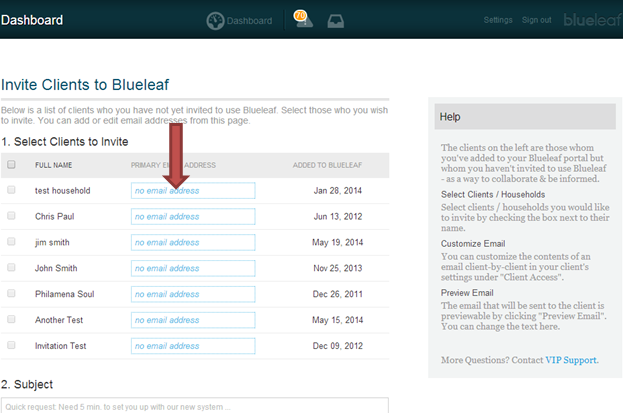Check the box for Chris Paul

coord(11,216)
